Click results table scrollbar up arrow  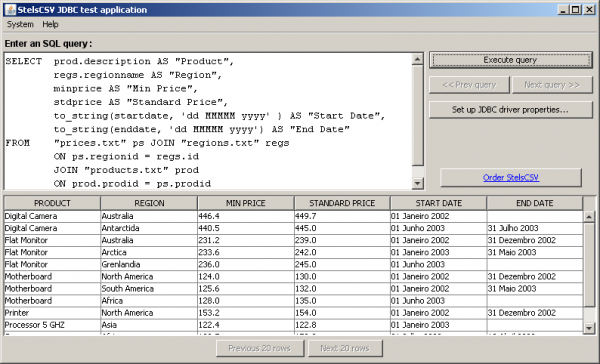[x=589, y=217]
